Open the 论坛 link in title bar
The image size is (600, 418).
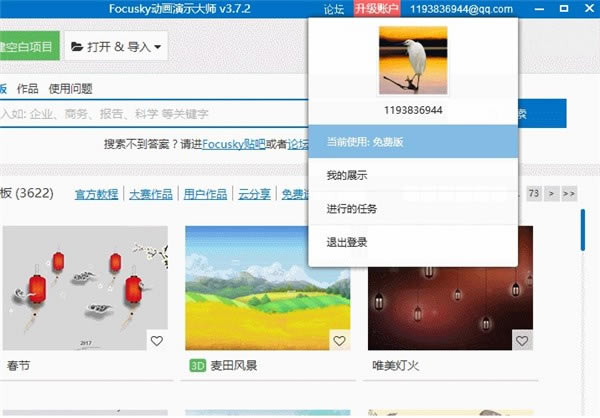pos(334,9)
